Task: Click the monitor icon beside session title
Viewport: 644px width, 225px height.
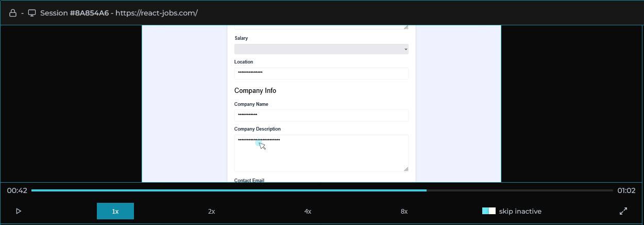Action: [x=32, y=13]
